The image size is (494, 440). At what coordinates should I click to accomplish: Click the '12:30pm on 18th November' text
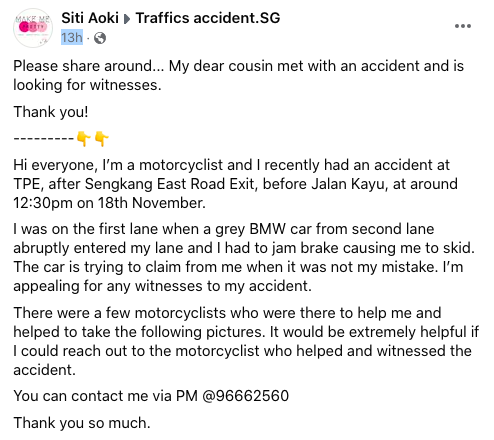109,203
